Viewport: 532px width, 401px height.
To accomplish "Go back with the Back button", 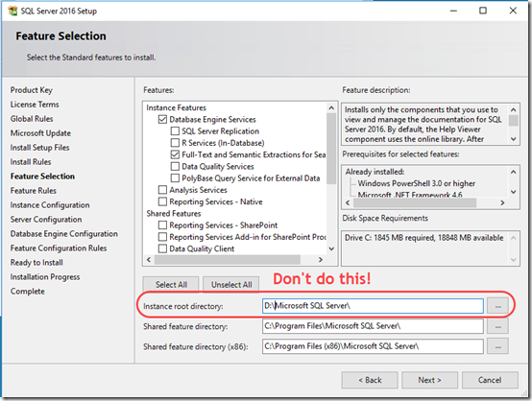I will tap(370, 380).
